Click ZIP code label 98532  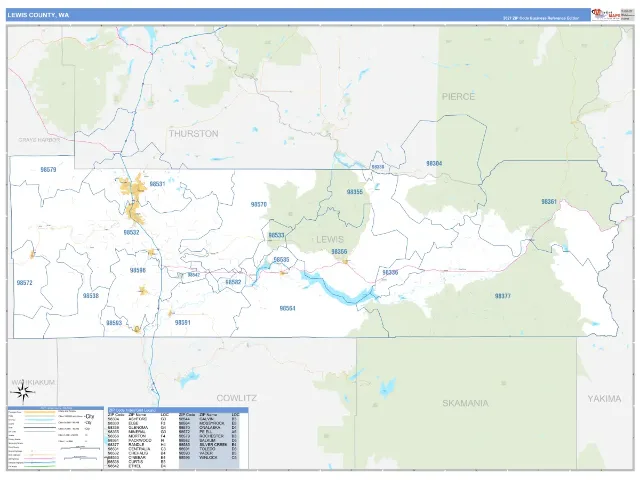(x=131, y=233)
